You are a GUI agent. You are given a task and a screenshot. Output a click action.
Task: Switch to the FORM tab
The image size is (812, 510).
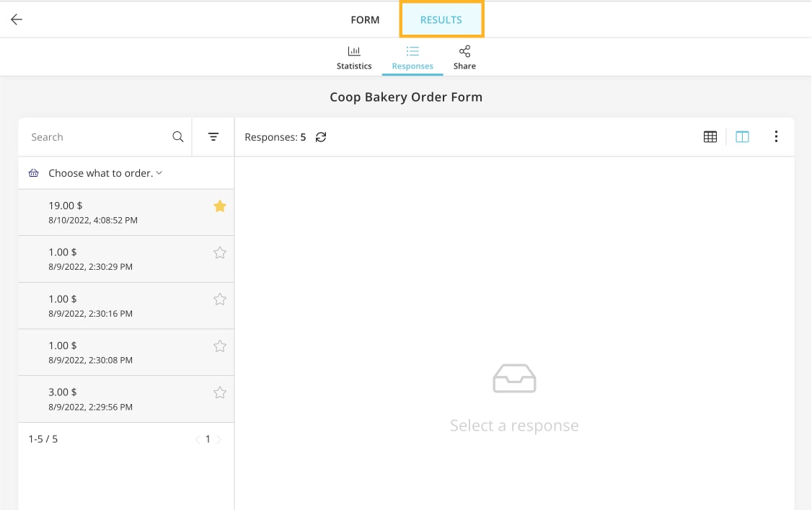(x=365, y=19)
